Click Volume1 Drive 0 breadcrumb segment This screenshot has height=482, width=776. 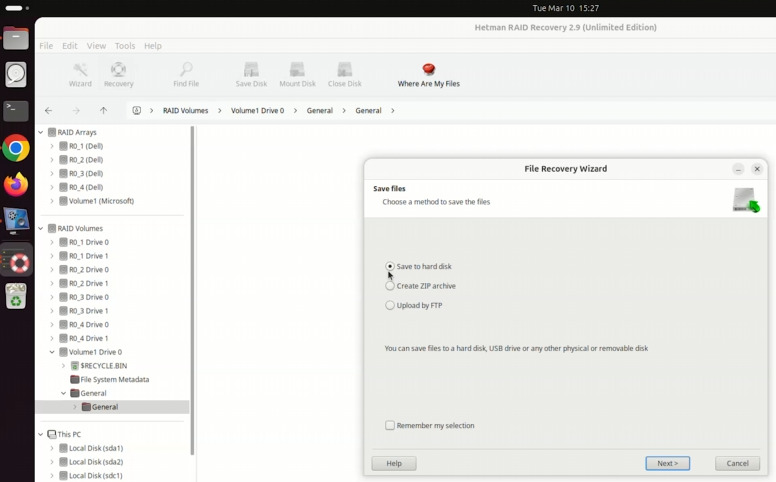[x=257, y=110]
